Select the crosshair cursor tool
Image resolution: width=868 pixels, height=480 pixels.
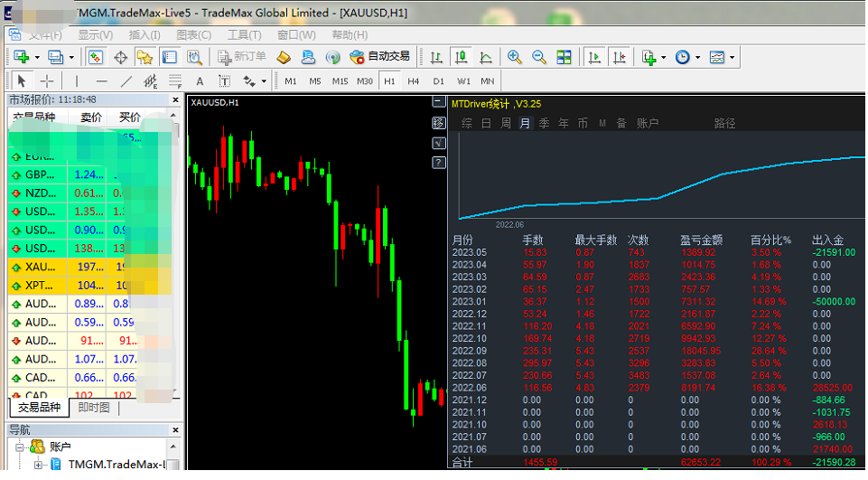47,81
